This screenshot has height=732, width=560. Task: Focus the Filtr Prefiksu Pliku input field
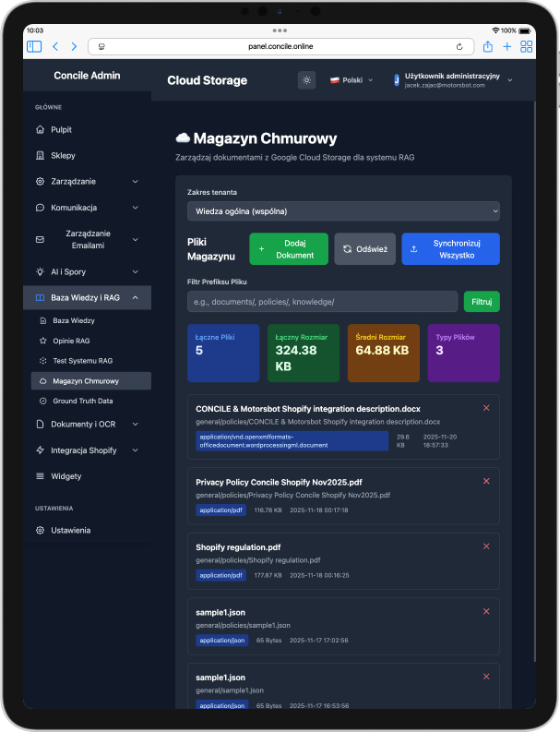point(322,302)
